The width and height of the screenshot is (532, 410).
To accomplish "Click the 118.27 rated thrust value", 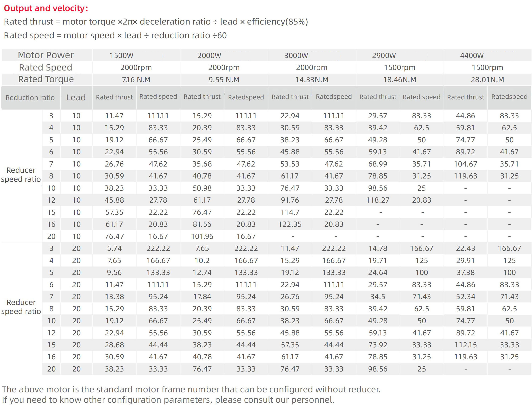I will point(377,200).
